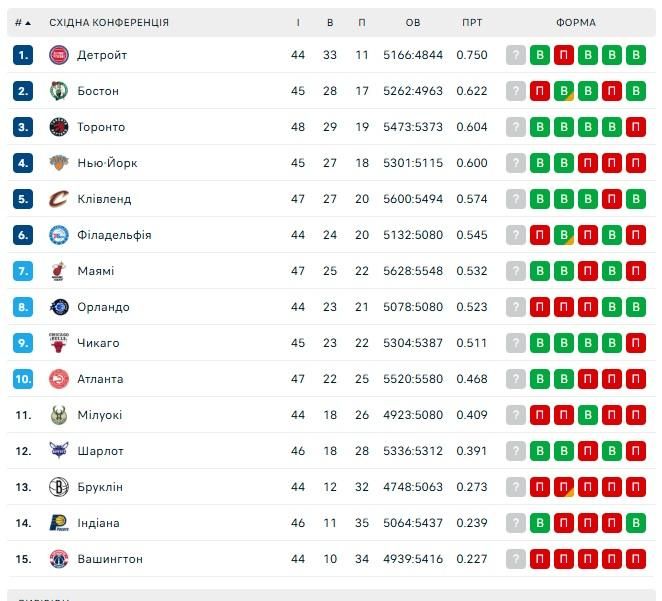Click the Boston Celtics team logo
The height and width of the screenshot is (601, 662).
point(58,91)
